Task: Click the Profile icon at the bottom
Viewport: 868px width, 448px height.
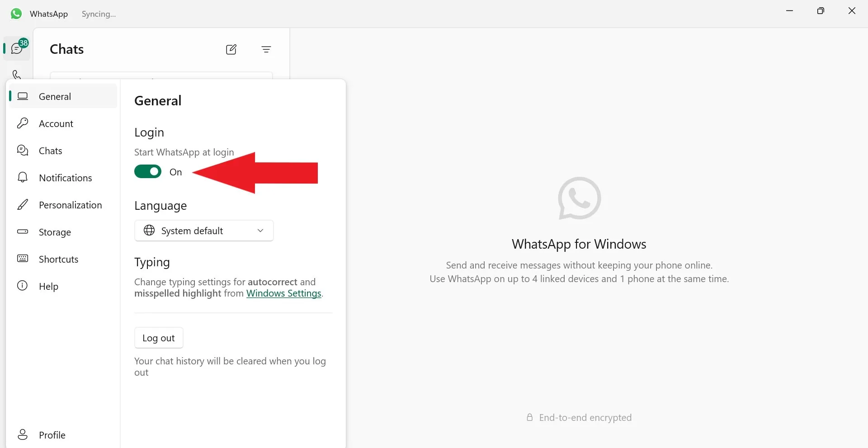Action: click(22, 434)
